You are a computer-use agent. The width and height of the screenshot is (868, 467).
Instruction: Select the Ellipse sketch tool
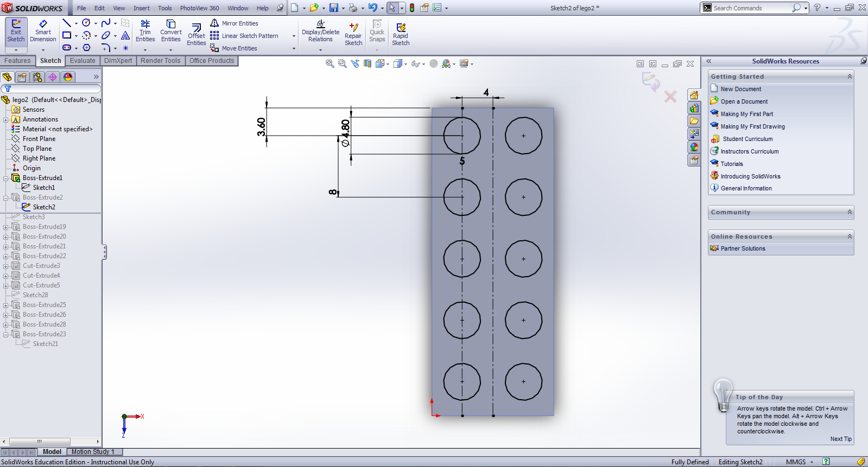(106, 35)
